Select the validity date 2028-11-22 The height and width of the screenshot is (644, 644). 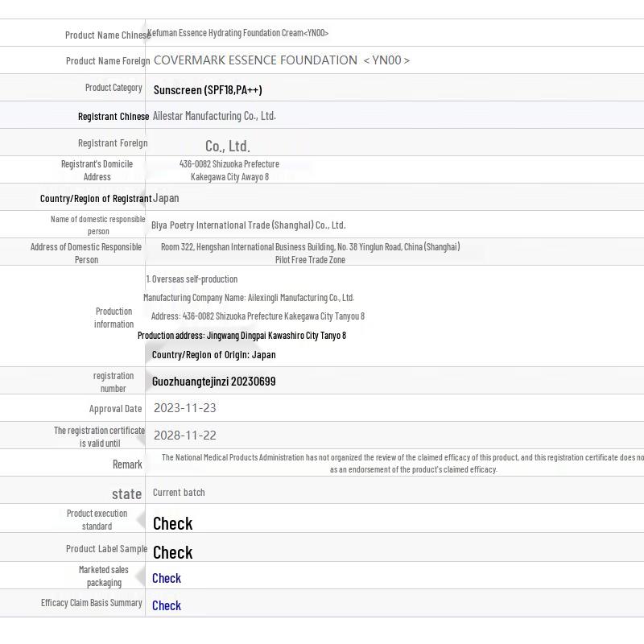coord(185,436)
